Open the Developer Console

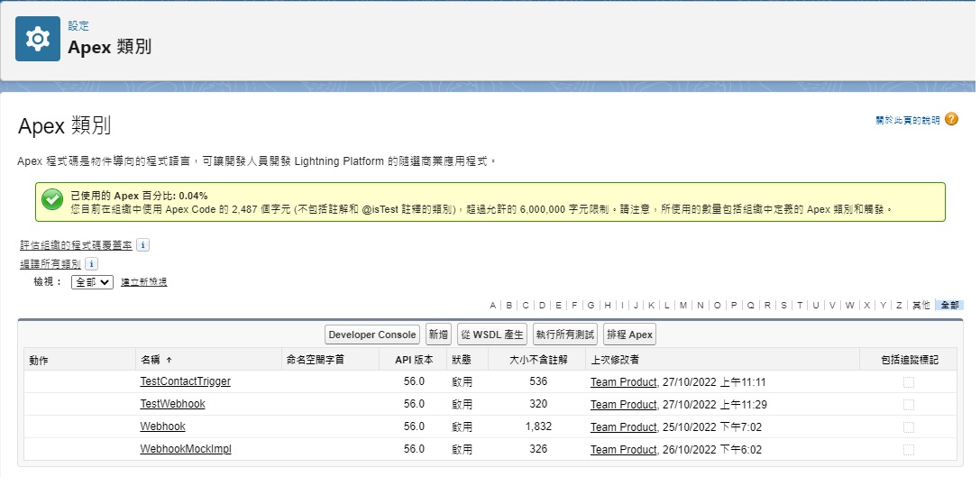point(372,335)
